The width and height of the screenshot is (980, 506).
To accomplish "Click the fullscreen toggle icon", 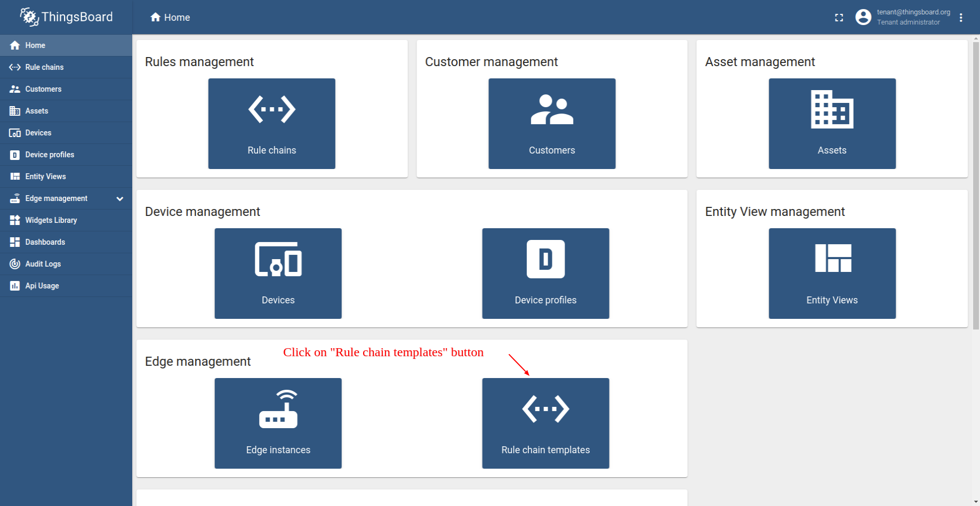I will (839, 18).
